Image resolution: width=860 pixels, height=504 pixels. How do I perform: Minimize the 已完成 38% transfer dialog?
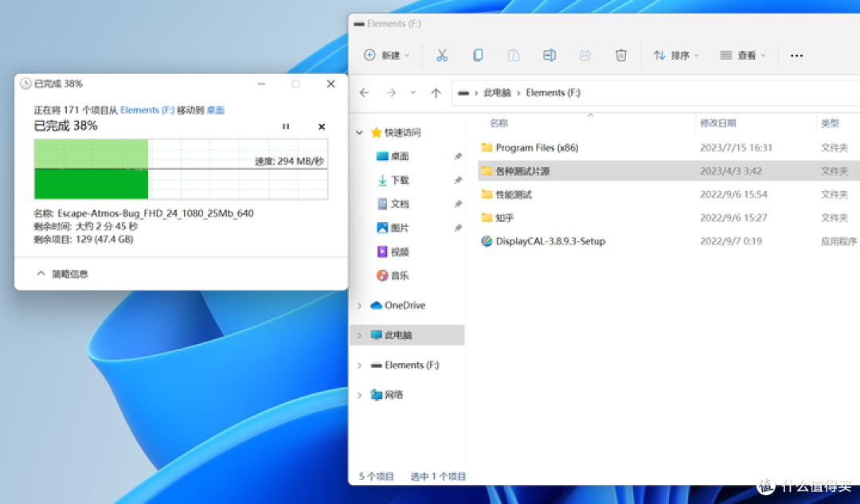pyautogui.click(x=261, y=84)
